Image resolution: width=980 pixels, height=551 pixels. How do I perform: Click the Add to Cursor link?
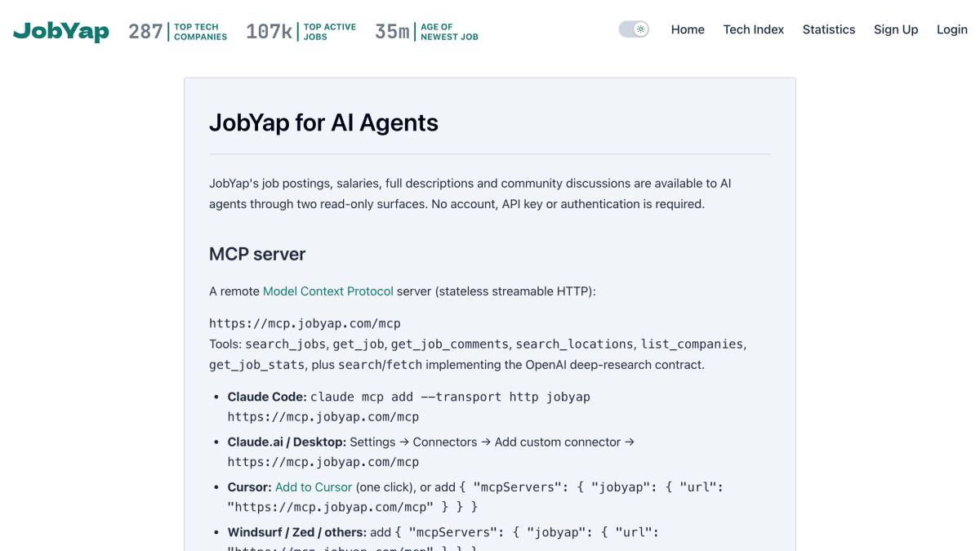pos(314,487)
